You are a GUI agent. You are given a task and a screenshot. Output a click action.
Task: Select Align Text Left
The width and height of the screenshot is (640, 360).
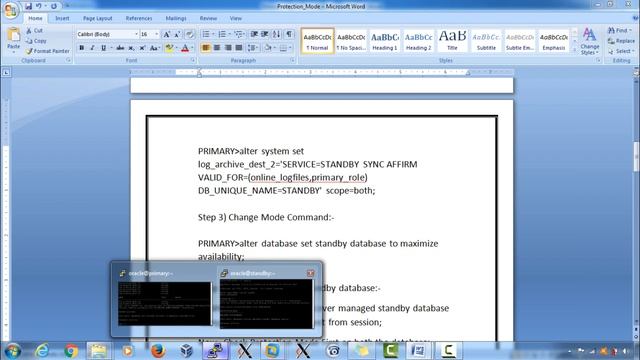click(x=206, y=48)
